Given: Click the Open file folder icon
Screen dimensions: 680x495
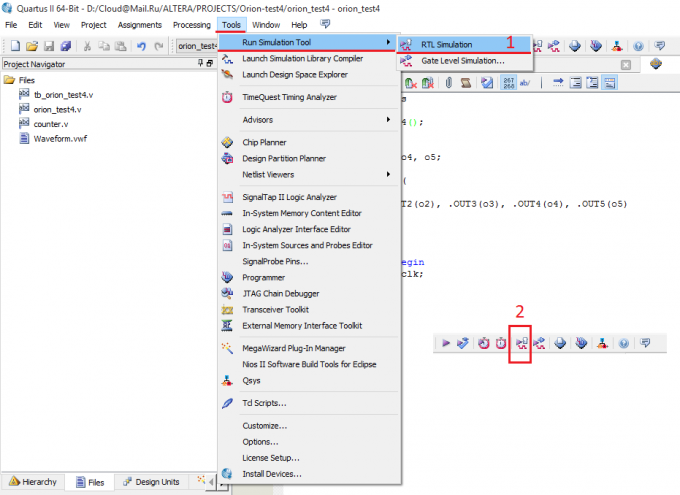Looking at the screenshot, I should (x=32, y=46).
